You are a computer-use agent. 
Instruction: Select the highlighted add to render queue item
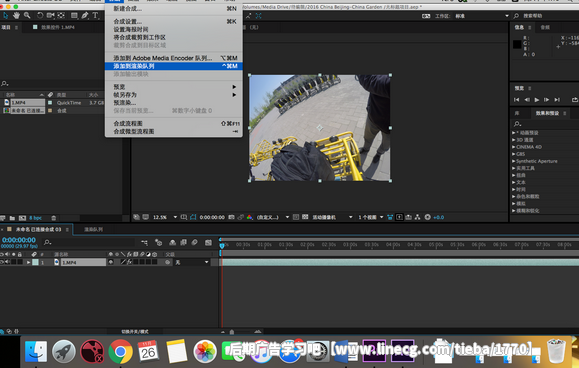(x=174, y=66)
